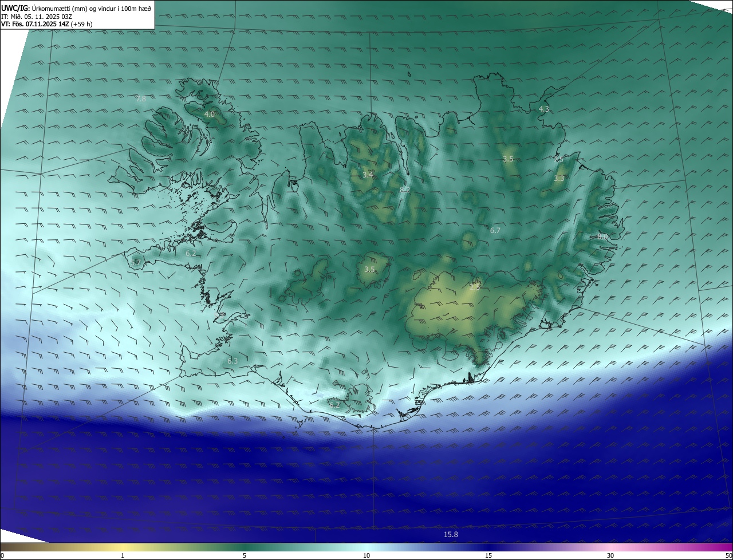Select the 6.7 map value
Screen dimensions: 733x560
(495, 230)
